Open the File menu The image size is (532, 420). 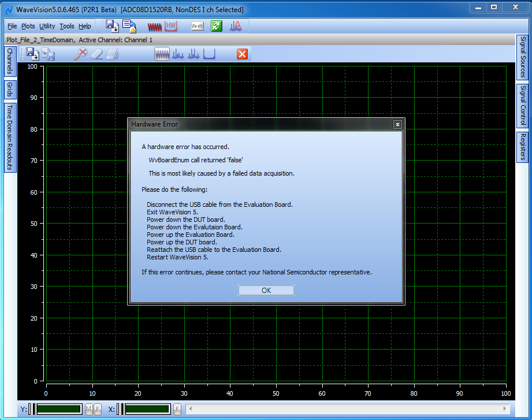coord(12,26)
